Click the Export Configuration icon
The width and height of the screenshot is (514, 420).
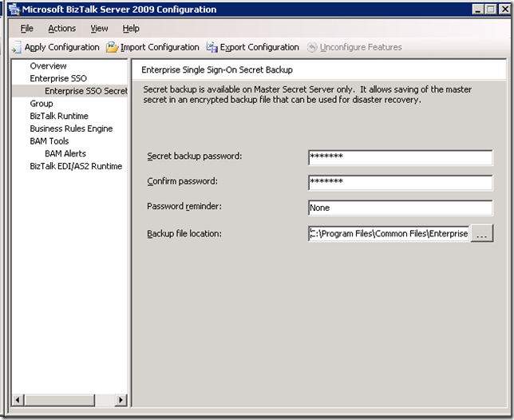tap(212, 47)
